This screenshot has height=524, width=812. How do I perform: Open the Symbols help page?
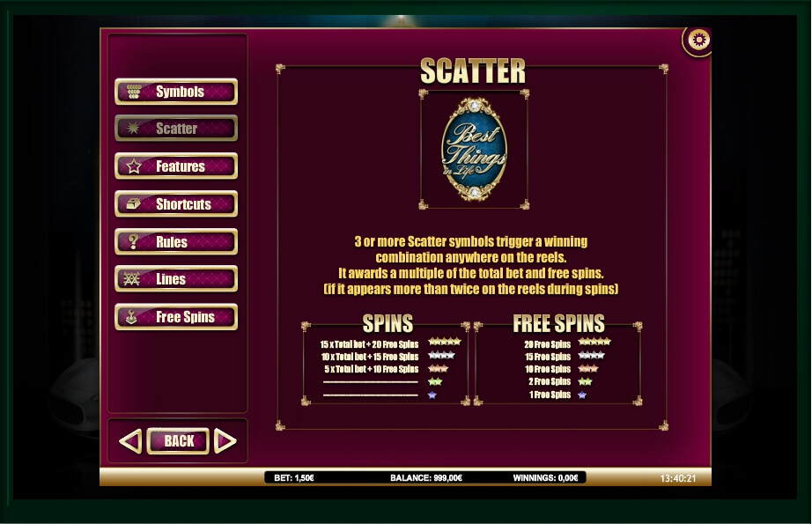[176, 92]
